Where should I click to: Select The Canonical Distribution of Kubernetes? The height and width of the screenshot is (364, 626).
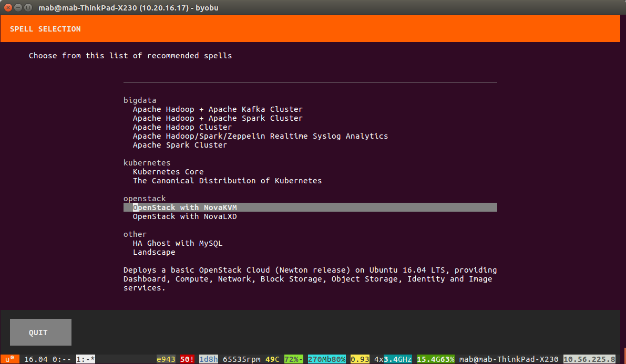point(227,181)
